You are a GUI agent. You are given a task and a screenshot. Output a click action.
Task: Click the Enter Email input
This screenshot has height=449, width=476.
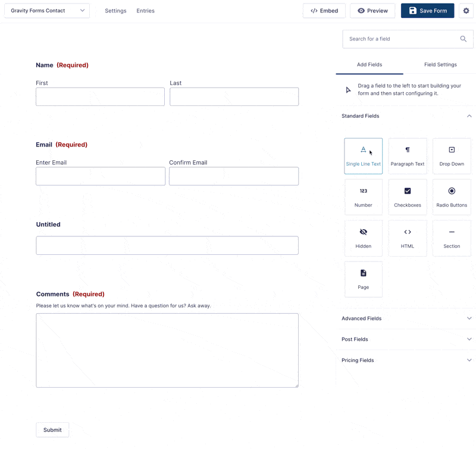[101, 176]
